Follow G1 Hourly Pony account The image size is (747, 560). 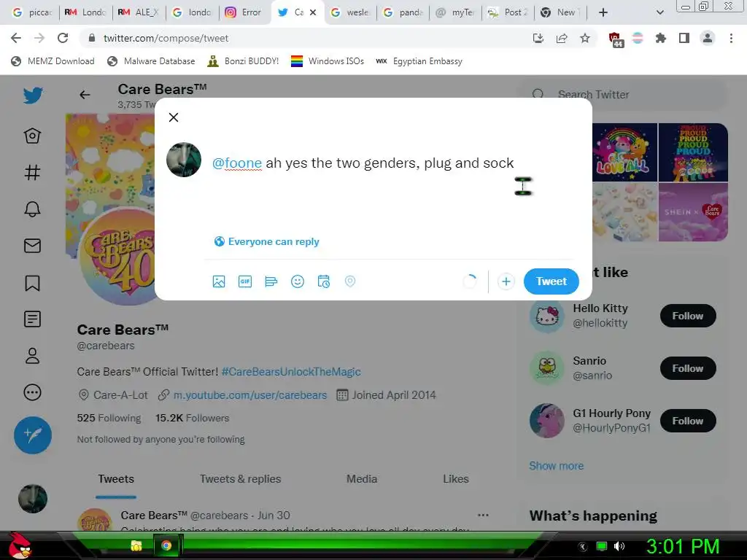click(687, 421)
